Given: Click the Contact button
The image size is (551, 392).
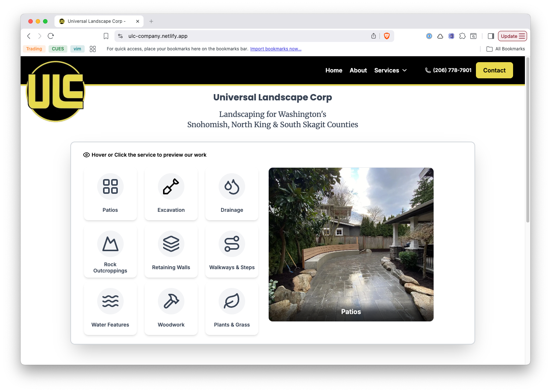Looking at the screenshot, I should 494,70.
